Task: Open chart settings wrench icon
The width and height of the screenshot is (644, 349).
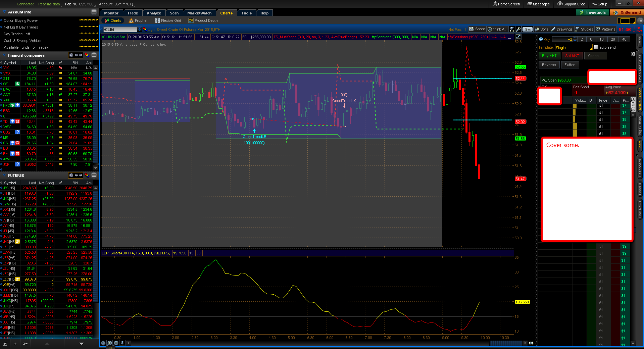Action: click(x=518, y=29)
